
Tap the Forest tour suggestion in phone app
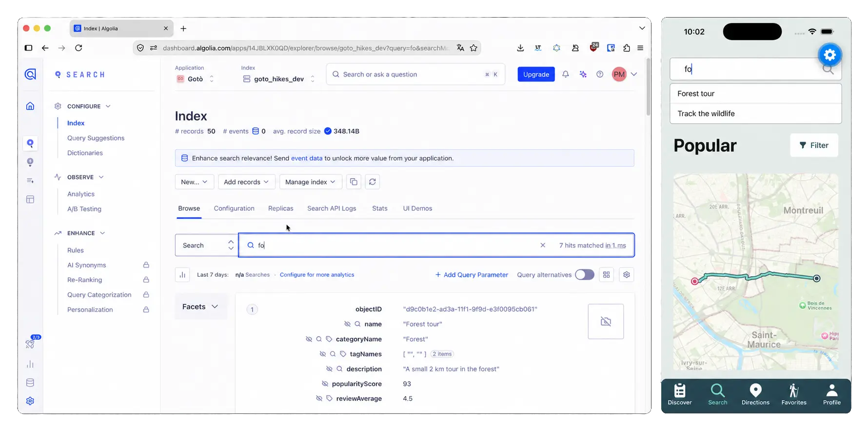(755, 94)
